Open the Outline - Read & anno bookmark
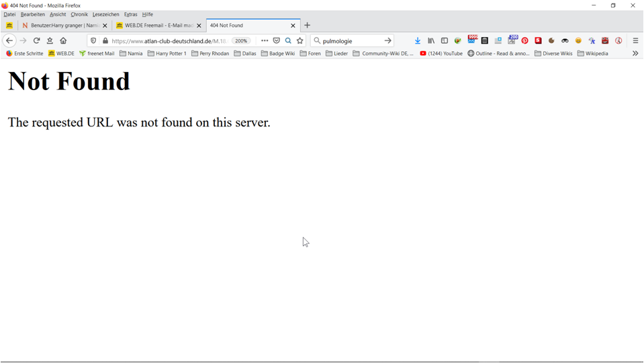The height and width of the screenshot is (363, 644). [498, 54]
